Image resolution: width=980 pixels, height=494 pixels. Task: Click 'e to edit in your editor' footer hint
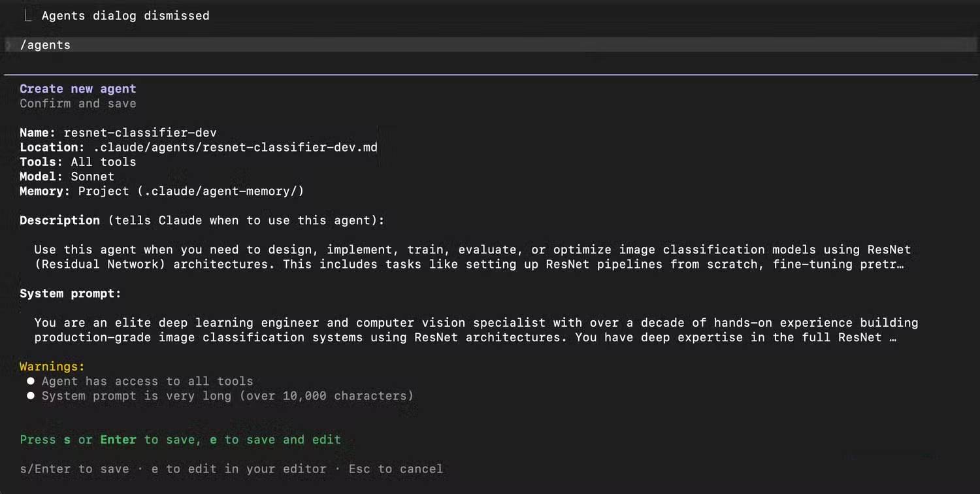click(x=238, y=469)
